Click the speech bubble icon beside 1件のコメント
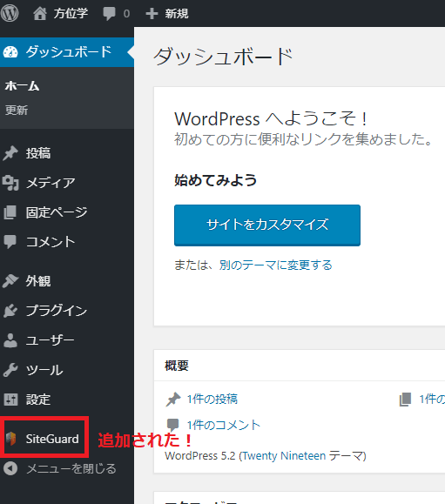Image resolution: width=445 pixels, height=504 pixels. click(173, 425)
